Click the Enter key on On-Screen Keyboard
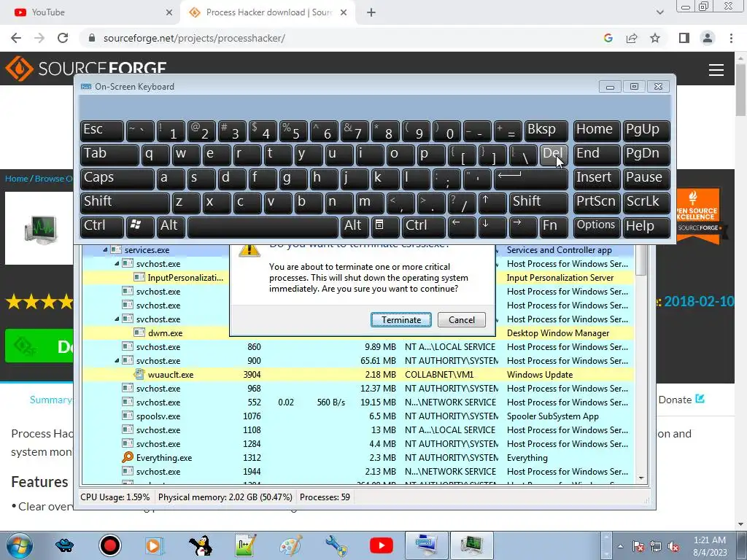Viewport: 747px width, 560px height. [531, 178]
